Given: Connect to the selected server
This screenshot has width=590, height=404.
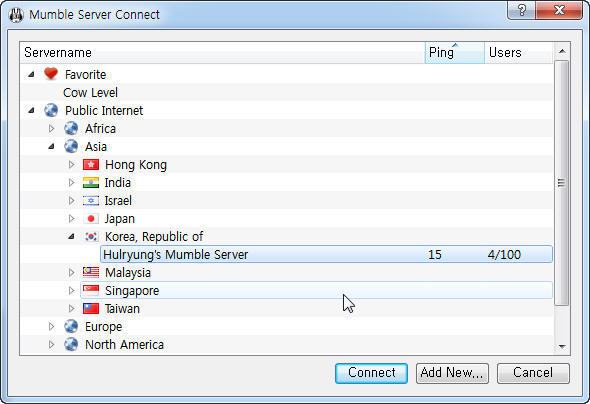Looking at the screenshot, I should (371, 373).
